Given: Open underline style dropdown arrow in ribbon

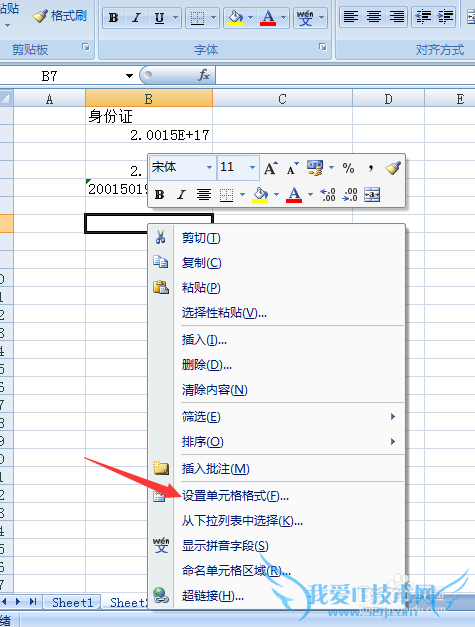Looking at the screenshot, I should pyautogui.click(x=175, y=18).
